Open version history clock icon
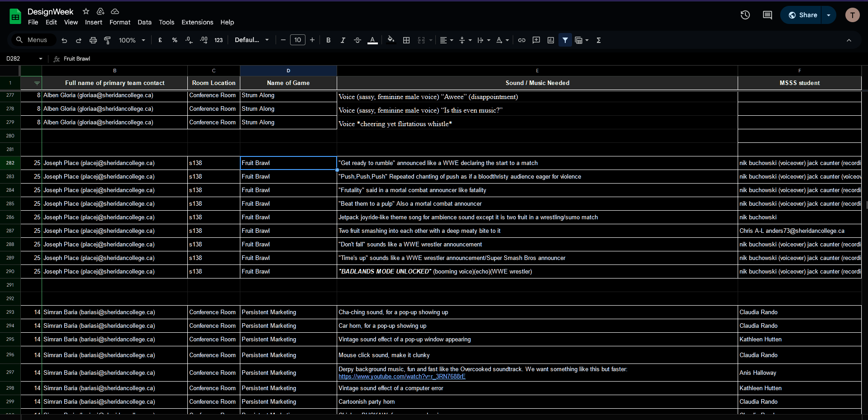This screenshot has height=420, width=868. [745, 15]
